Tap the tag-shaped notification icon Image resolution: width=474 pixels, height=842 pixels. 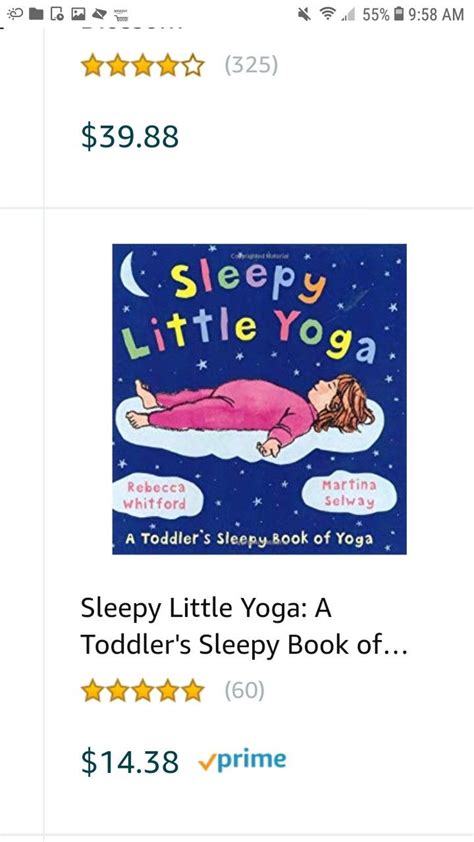pyautogui.click(x=100, y=13)
